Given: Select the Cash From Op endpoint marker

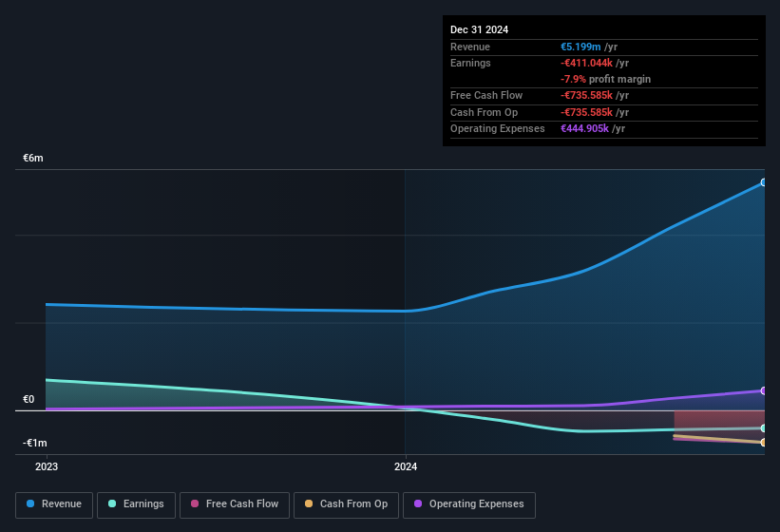Looking at the screenshot, I should 764,442.
